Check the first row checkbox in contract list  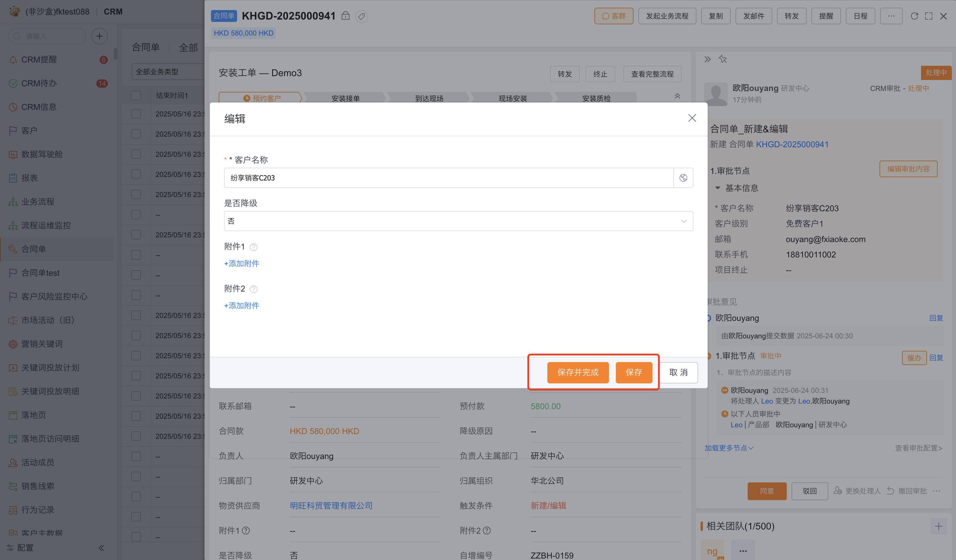136,114
